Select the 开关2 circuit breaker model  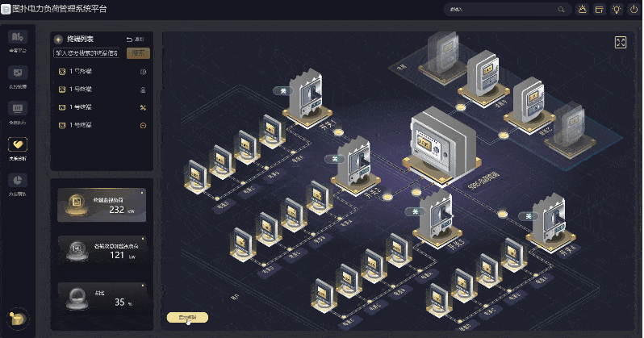click(x=356, y=166)
